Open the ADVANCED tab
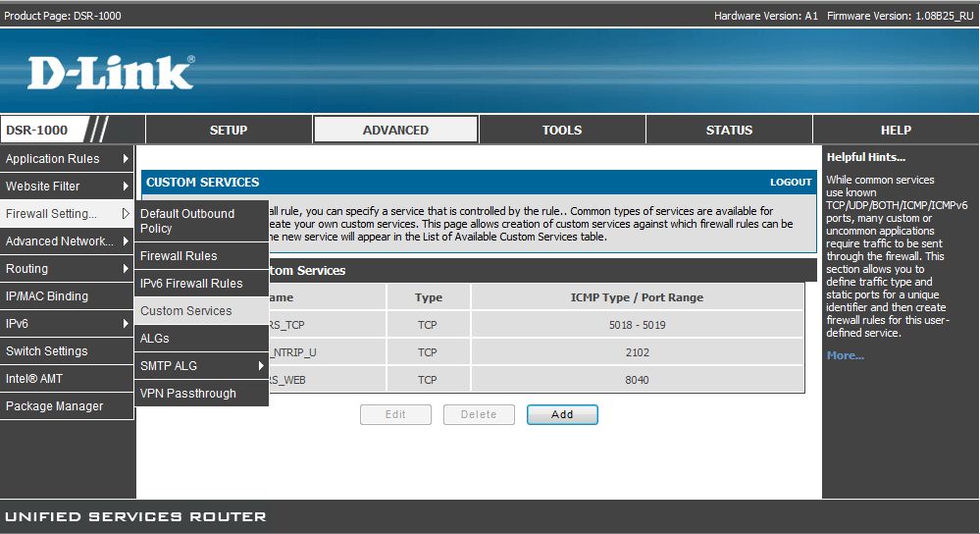This screenshot has width=980, height=534. click(x=395, y=130)
